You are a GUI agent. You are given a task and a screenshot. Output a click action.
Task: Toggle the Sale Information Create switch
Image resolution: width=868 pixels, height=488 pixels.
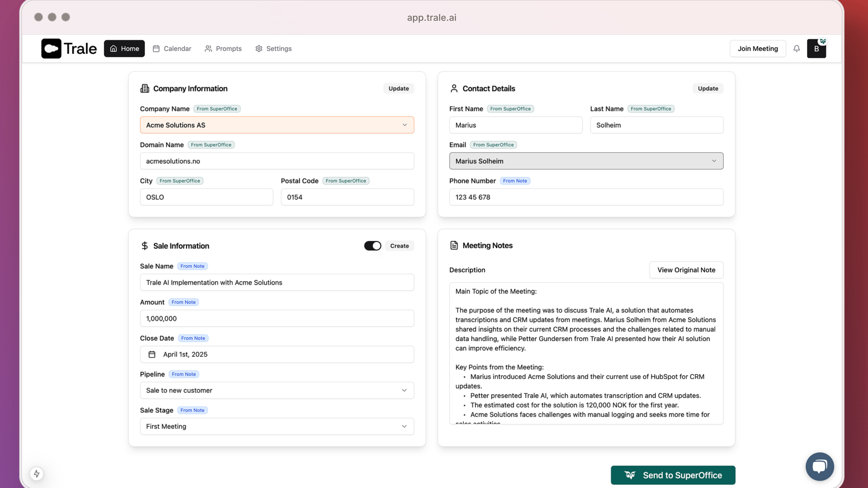372,246
